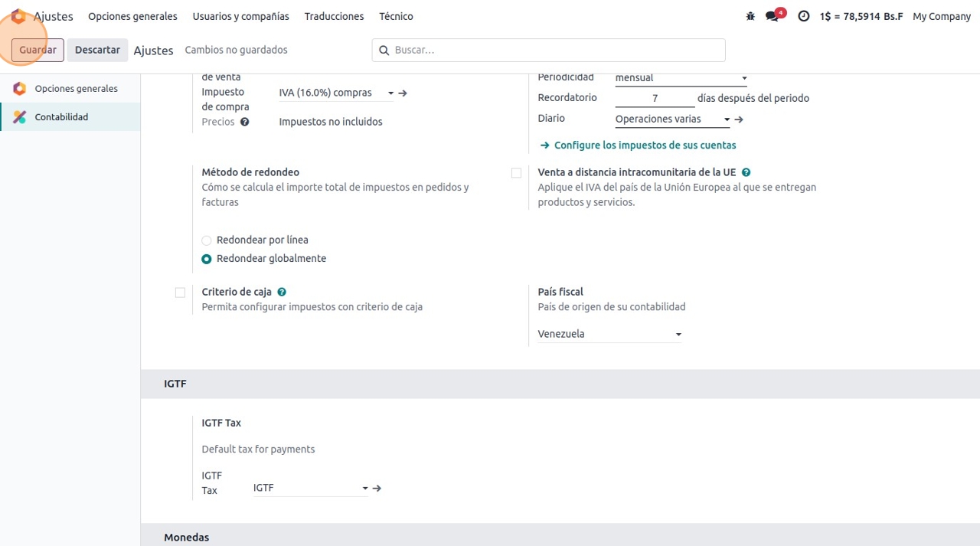
Task: Open the Diario Operaciones varias dropdown
Action: point(672,119)
